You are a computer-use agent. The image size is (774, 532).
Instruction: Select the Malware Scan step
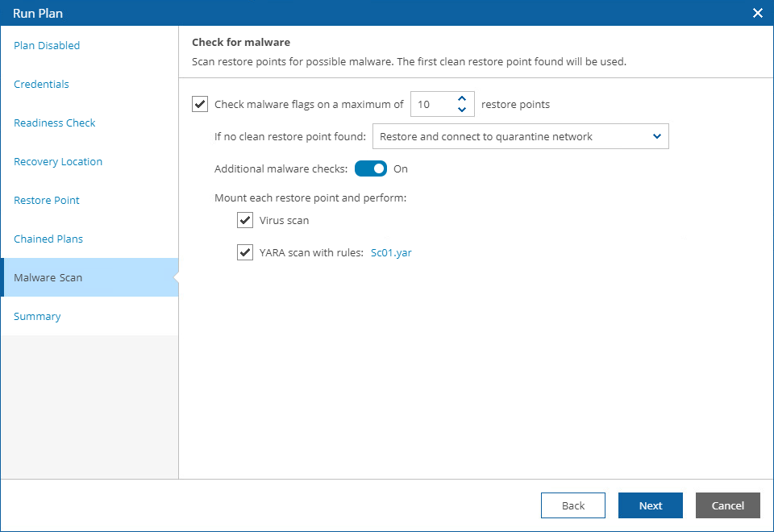point(48,277)
